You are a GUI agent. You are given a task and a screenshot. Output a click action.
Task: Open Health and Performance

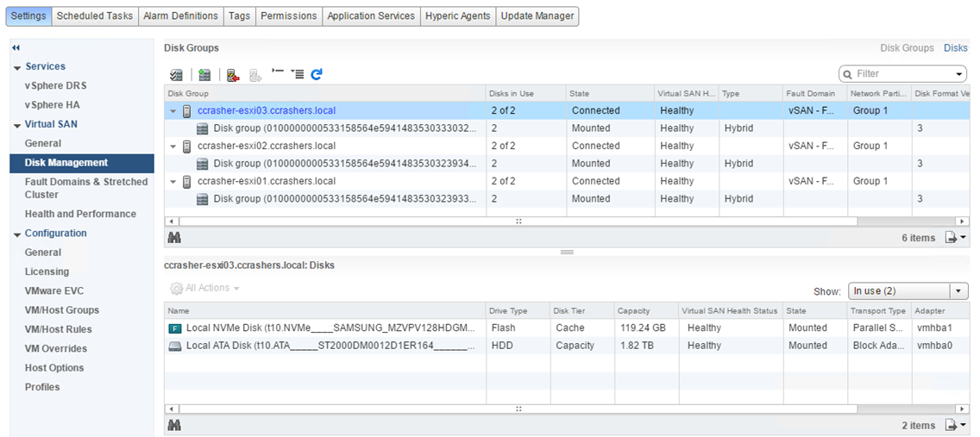[80, 214]
